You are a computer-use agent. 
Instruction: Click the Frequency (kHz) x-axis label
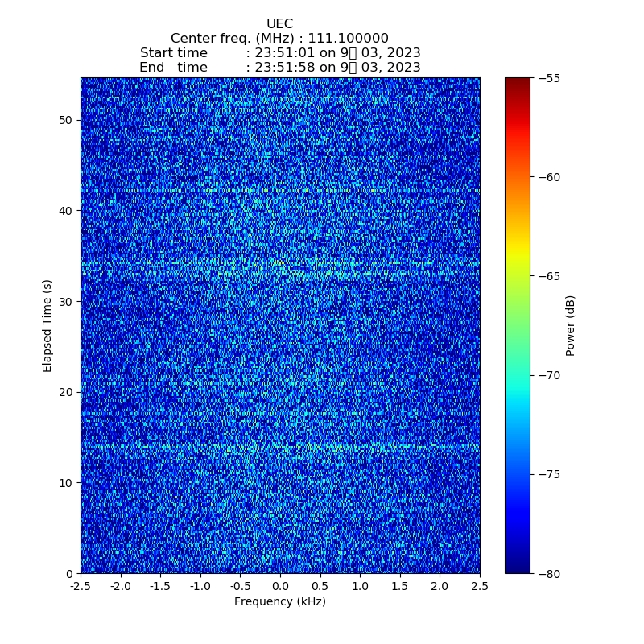pyautogui.click(x=279, y=602)
